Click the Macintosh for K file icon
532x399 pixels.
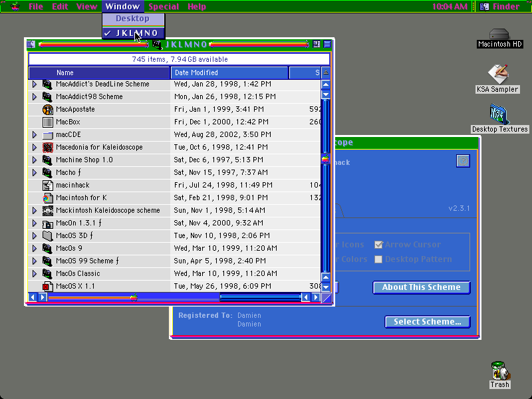coord(47,198)
